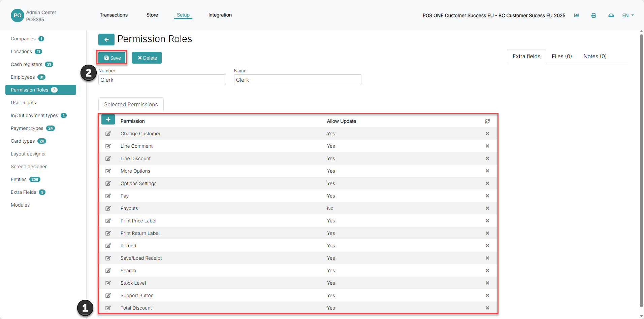Edit the Print Price Label permission
The height and width of the screenshot is (319, 644).
(x=108, y=221)
